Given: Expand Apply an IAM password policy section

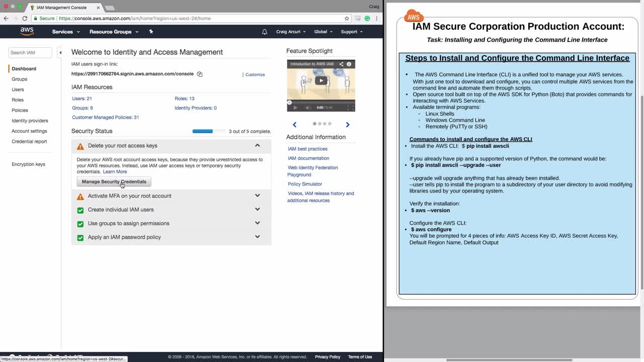Looking at the screenshot, I should pos(257,236).
